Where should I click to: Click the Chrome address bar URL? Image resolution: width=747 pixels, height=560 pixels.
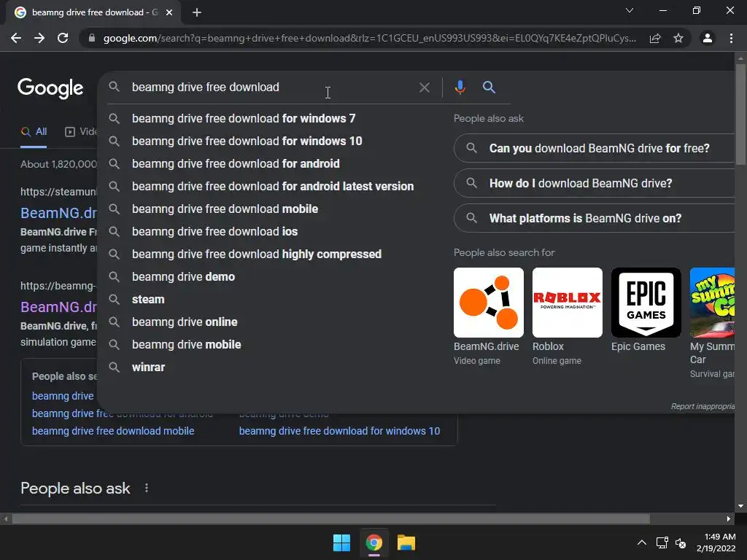click(x=369, y=38)
